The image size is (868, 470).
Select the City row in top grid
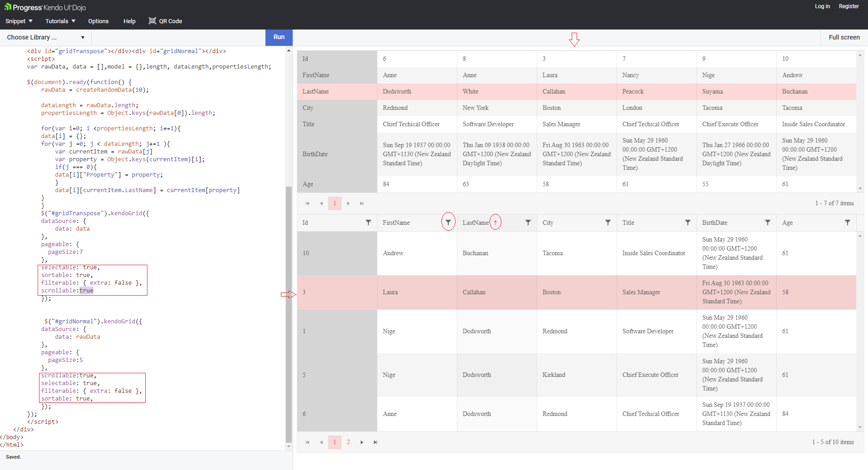pyautogui.click(x=577, y=108)
